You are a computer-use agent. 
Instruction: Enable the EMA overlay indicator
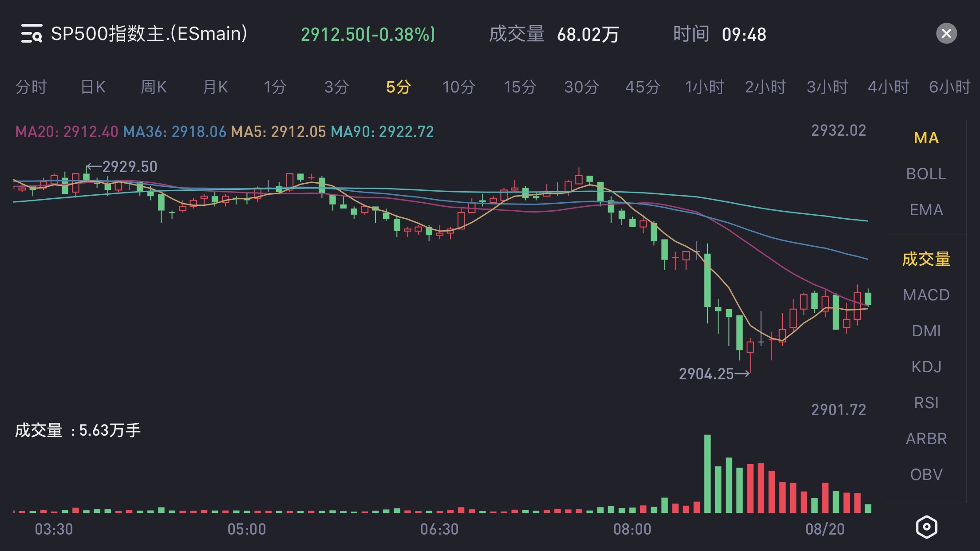click(926, 210)
